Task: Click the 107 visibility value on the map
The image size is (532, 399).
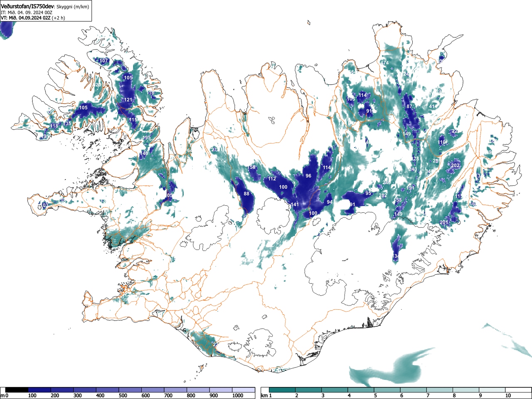Action: click(104, 61)
